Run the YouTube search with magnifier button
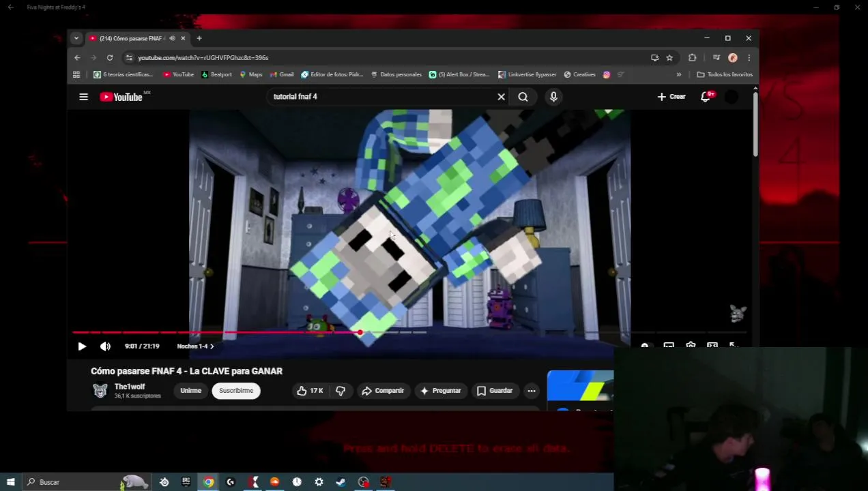 [523, 97]
